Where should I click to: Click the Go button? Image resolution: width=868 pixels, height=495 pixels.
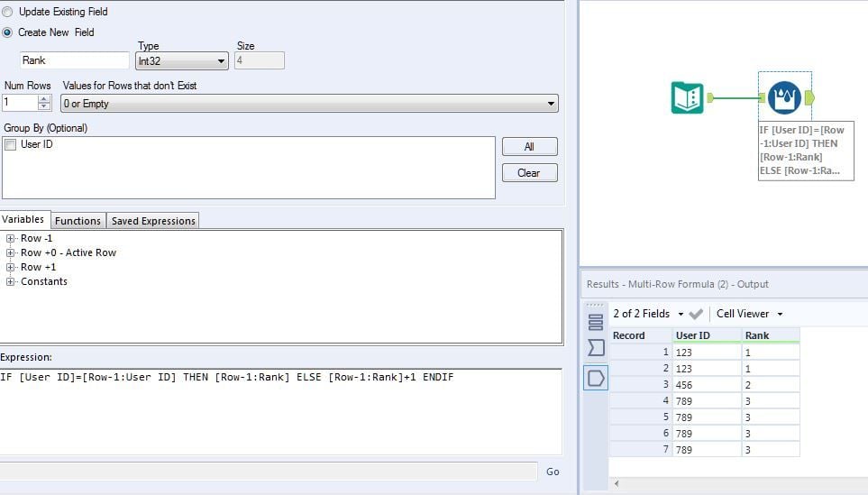553,472
